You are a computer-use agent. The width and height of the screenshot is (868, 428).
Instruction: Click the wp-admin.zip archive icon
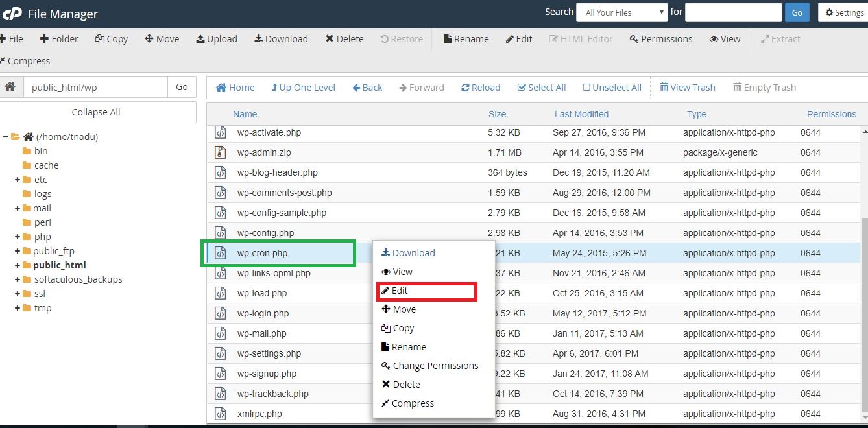point(221,152)
